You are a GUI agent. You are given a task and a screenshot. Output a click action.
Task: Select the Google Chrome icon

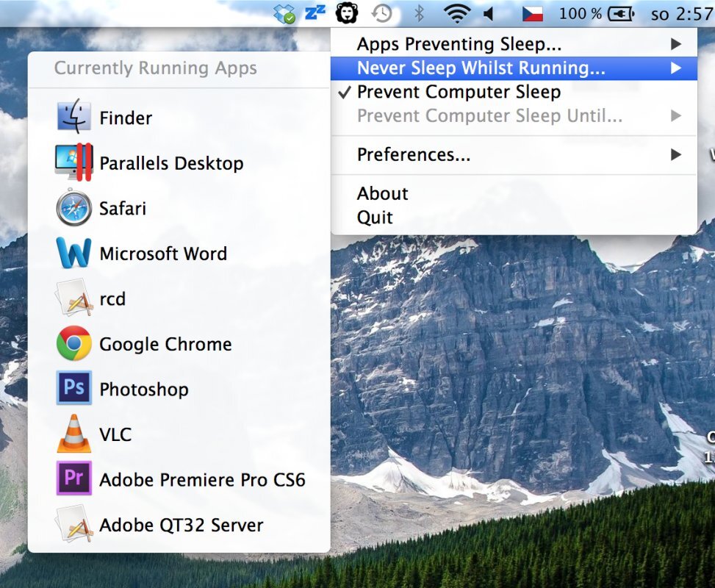[x=73, y=344]
